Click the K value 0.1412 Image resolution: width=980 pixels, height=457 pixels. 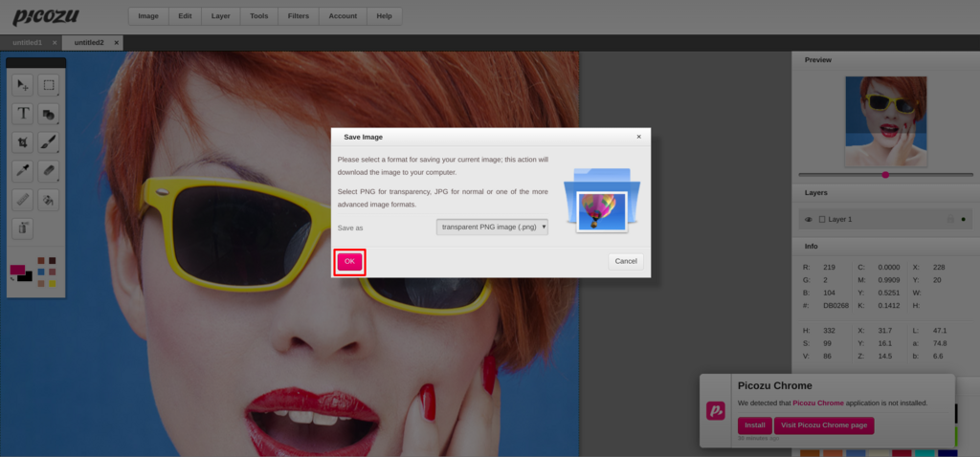coord(889,306)
